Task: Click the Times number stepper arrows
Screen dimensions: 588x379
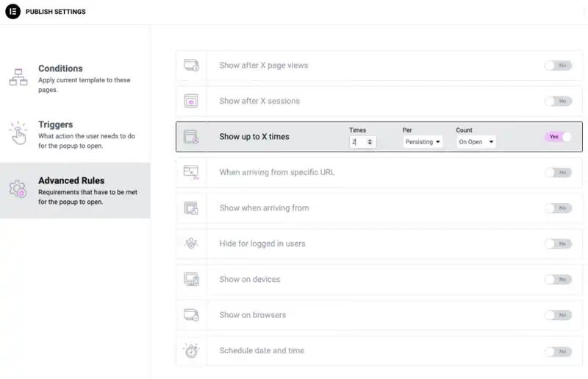Action: tap(370, 142)
